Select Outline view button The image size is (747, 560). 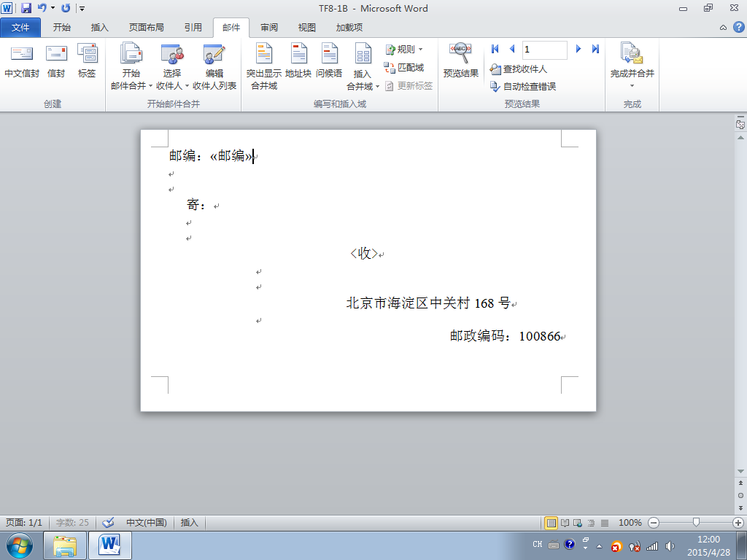click(591, 523)
